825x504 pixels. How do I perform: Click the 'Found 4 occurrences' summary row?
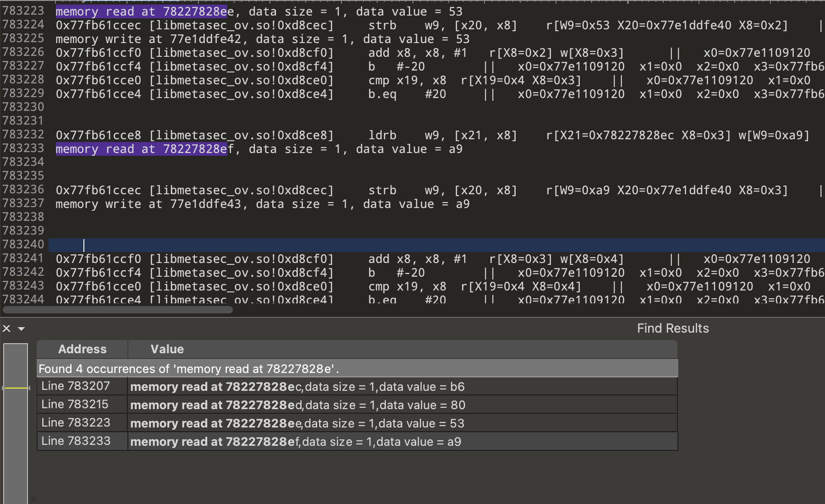(189, 369)
